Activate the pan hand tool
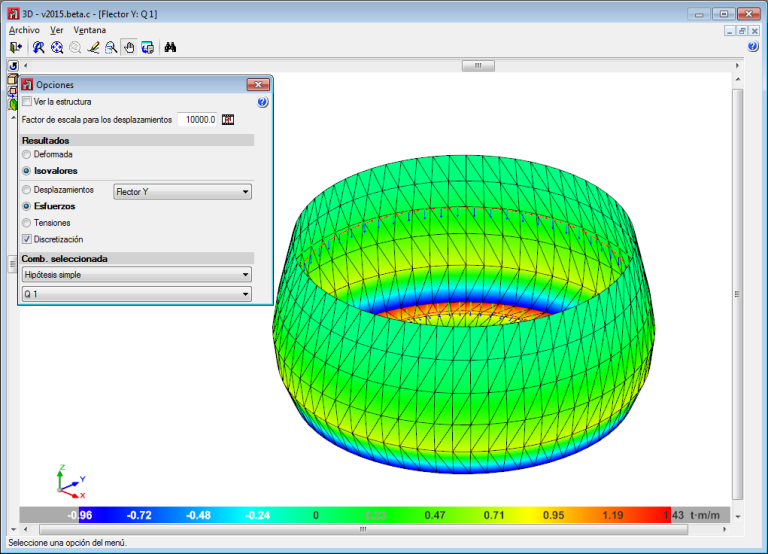The height and width of the screenshot is (554, 768). [x=129, y=48]
